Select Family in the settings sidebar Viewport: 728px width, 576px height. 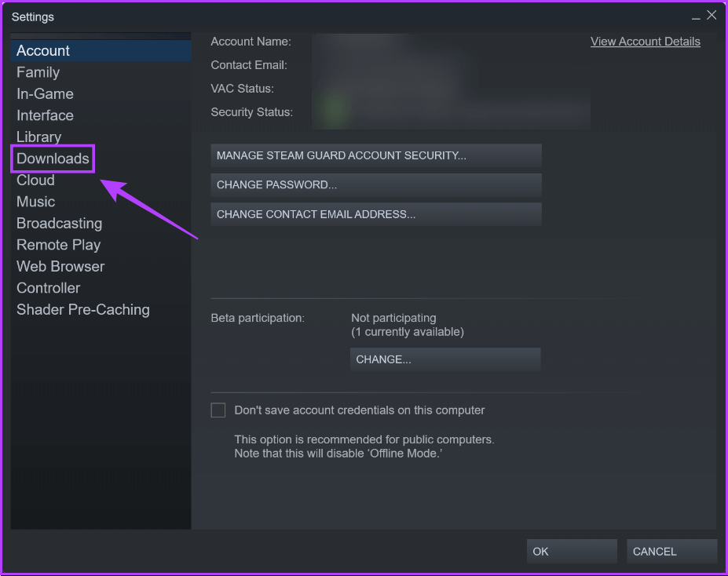coord(38,72)
